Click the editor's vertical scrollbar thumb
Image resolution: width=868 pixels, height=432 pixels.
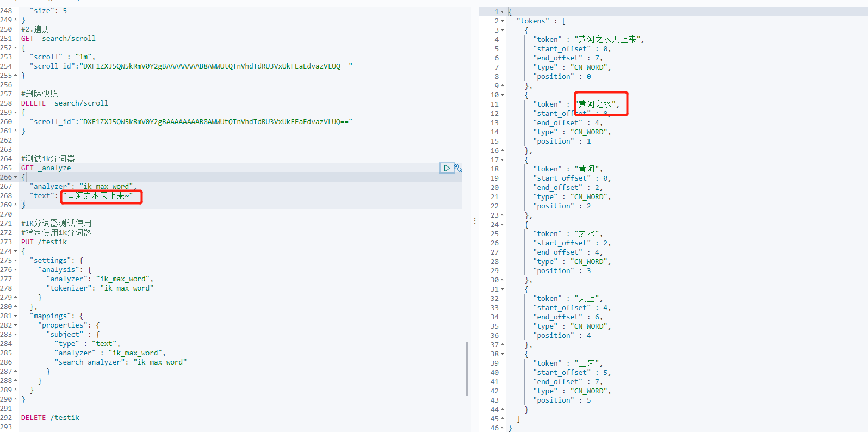(467, 369)
